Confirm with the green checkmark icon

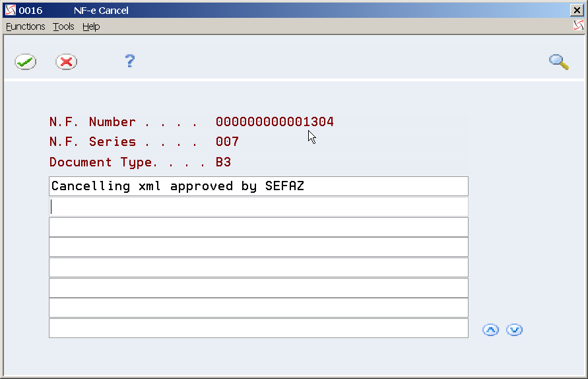(x=26, y=62)
